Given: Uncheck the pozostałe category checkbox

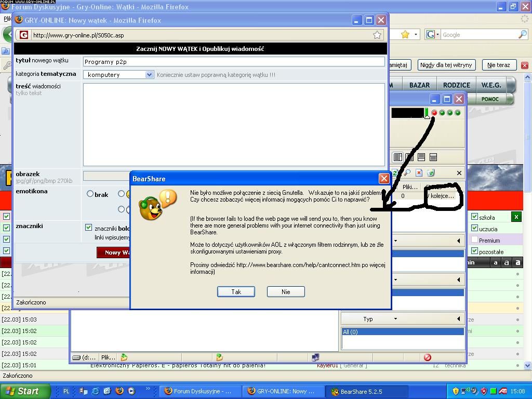Looking at the screenshot, I should 474,251.
